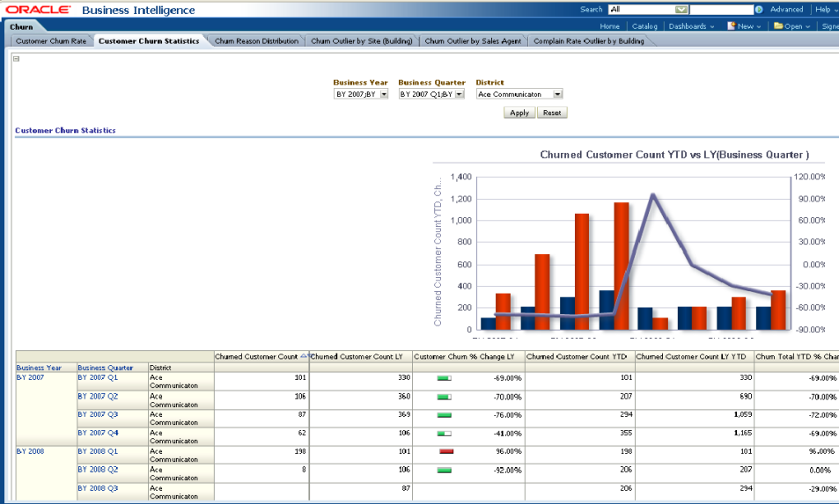Click the BY 2007 Q2 quarter link
Image resolution: width=839 pixels, height=504 pixels.
click(x=98, y=397)
